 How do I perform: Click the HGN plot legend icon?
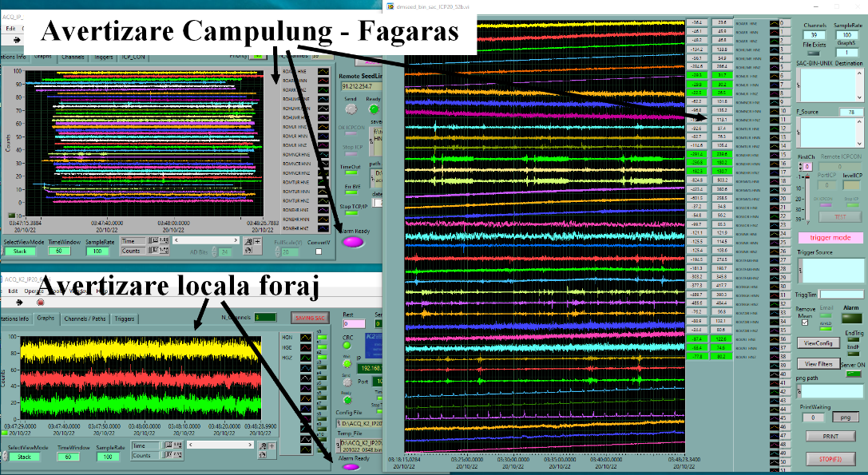pos(306,337)
